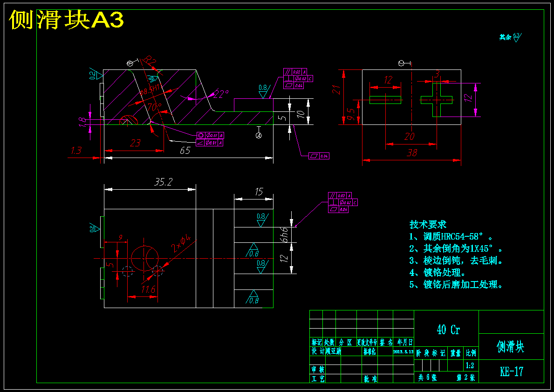
Task: Click the 技术要求 heading
Action: pos(428,225)
